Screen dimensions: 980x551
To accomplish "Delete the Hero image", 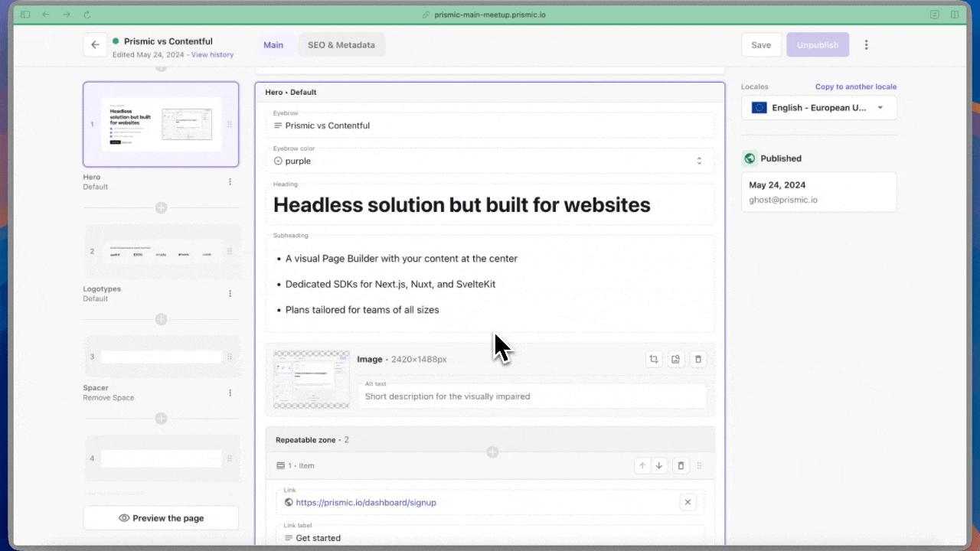I will click(697, 359).
